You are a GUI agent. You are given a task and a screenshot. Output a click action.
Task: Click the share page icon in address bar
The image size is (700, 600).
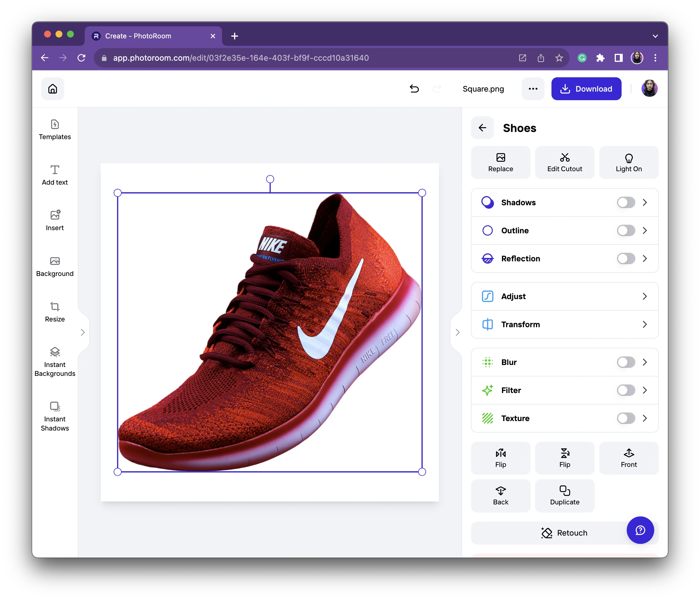tap(541, 58)
